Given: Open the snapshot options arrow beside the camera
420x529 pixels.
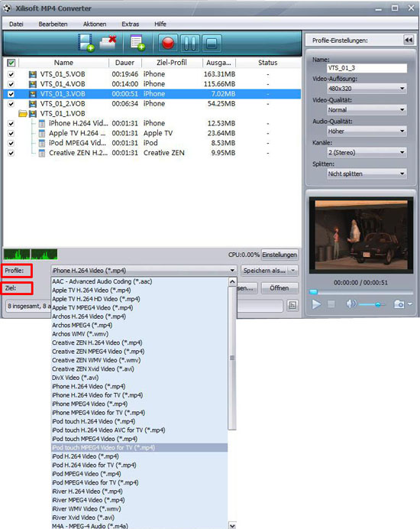Looking at the screenshot, I should pos(409,304).
